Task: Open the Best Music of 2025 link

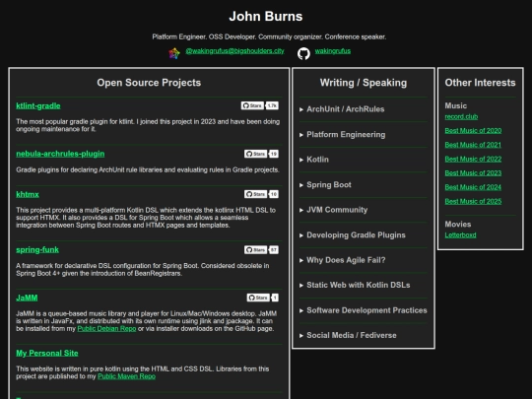Action: pos(473,201)
